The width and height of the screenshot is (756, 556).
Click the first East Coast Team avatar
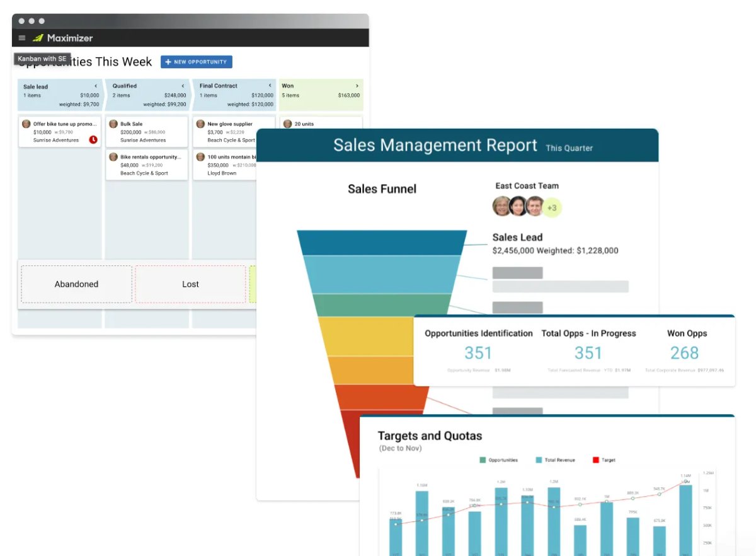coord(502,206)
